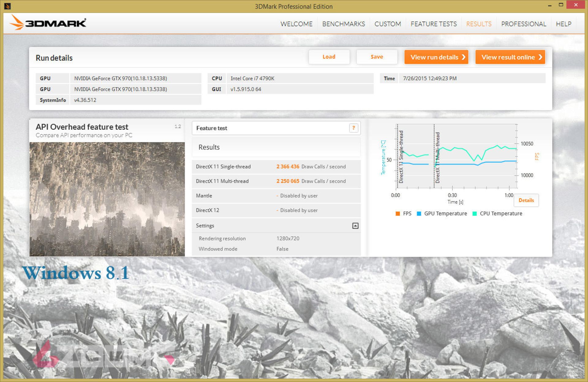The height and width of the screenshot is (382, 588).
Task: Click View run details button
Action: 436,57
